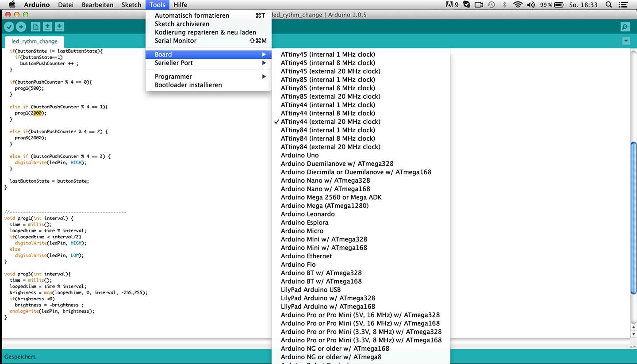Click highlighted 000 in prog1(2000)
637x364 pixels.
click(x=38, y=113)
